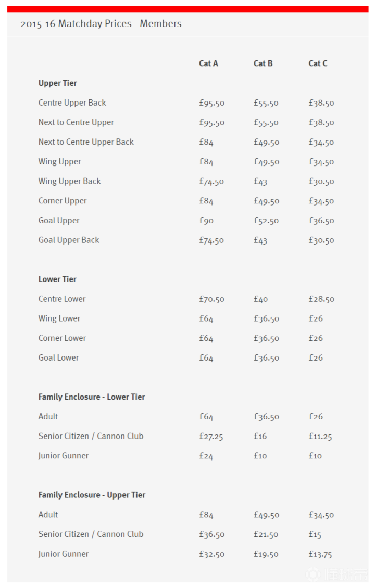Click the "2015-16 Matchday Prices - Members" title

point(101,24)
